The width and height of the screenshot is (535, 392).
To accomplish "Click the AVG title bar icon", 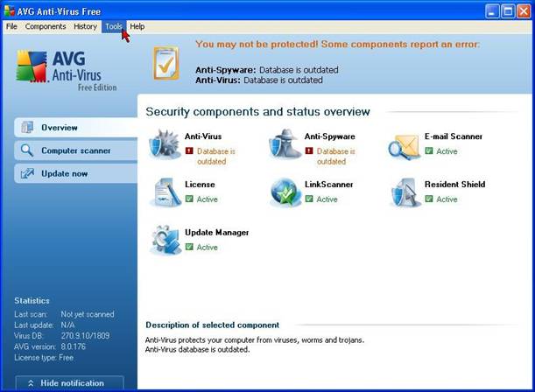I will [x=10, y=10].
